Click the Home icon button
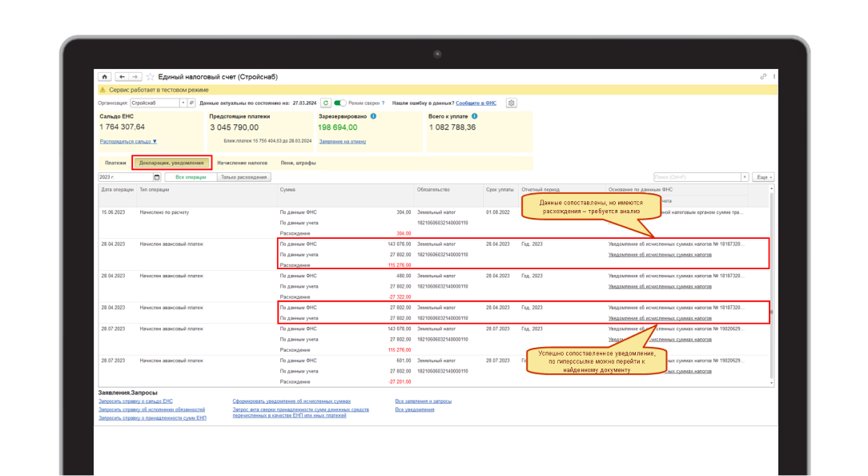The height and width of the screenshot is (476, 868). [x=104, y=77]
